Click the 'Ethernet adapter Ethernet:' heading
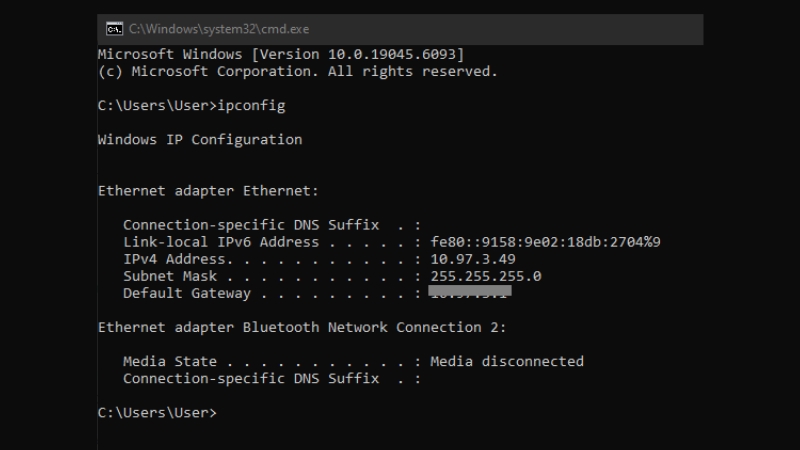The width and height of the screenshot is (800, 450). (208, 191)
